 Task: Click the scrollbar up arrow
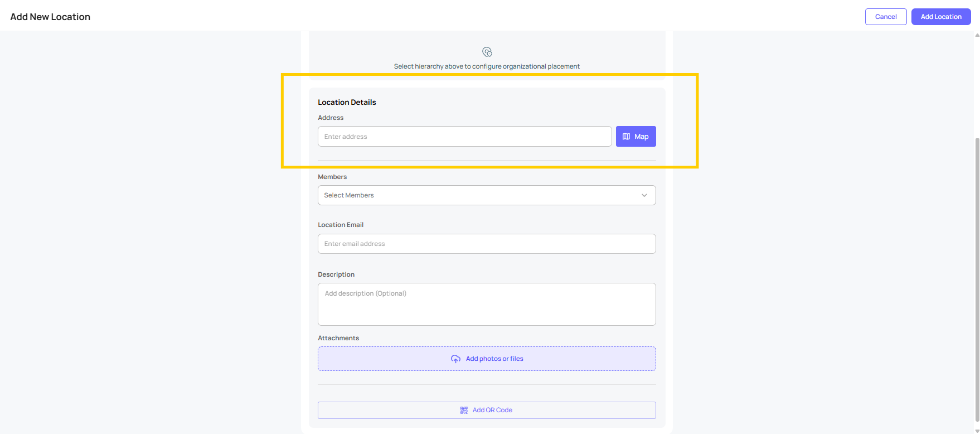(x=977, y=35)
